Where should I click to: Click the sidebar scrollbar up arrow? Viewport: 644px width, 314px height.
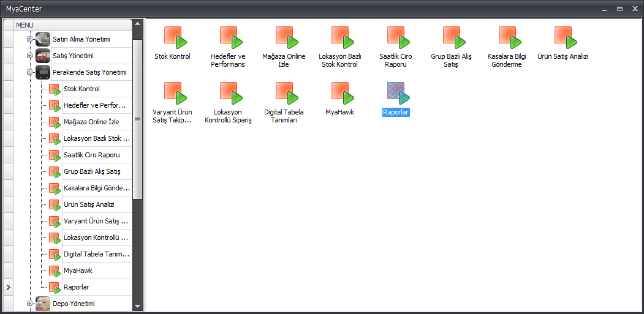click(x=137, y=24)
